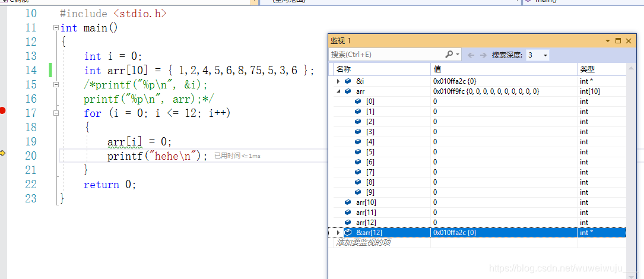The width and height of the screenshot is (644, 279).
Task: Click the arr[11] cube icon
Action: [x=348, y=212]
